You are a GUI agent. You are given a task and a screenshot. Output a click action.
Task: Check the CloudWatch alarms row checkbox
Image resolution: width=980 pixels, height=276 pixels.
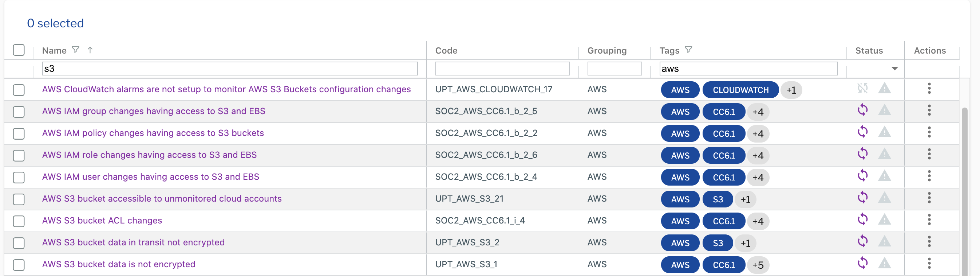point(19,90)
